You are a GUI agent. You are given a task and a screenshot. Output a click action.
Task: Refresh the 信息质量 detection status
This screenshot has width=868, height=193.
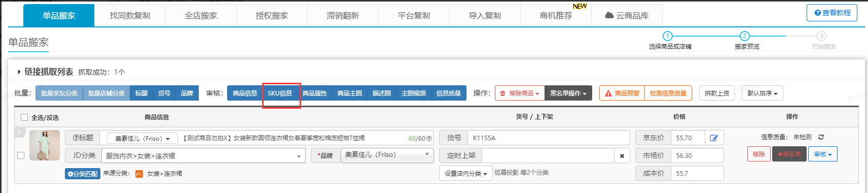click(x=821, y=137)
